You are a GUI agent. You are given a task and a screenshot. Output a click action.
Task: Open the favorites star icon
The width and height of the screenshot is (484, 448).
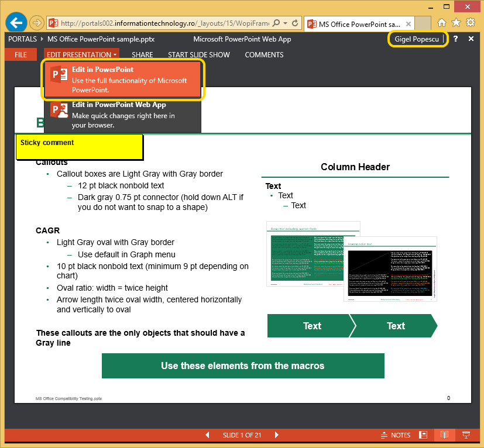(x=456, y=23)
